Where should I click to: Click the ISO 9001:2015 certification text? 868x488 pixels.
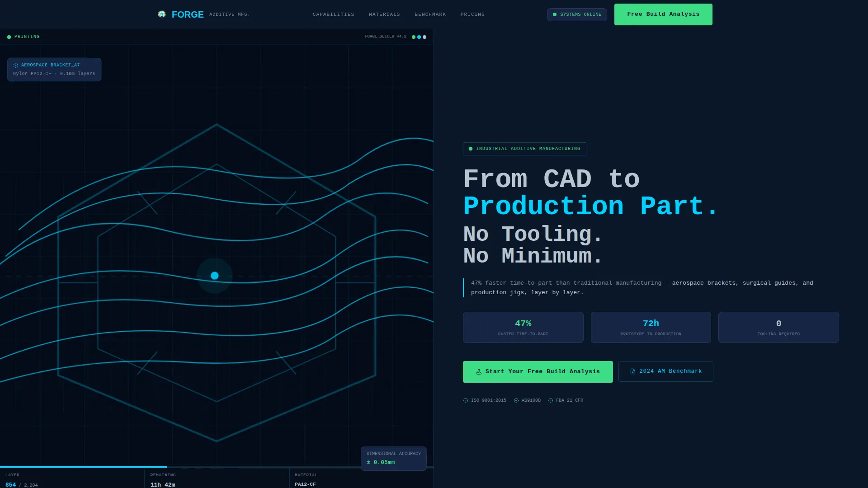489,400
